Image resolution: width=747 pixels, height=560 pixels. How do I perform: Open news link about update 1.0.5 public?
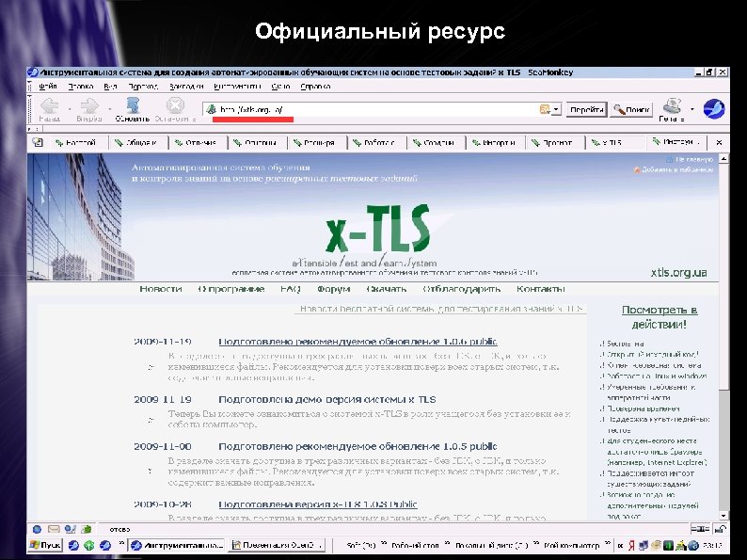point(358,446)
